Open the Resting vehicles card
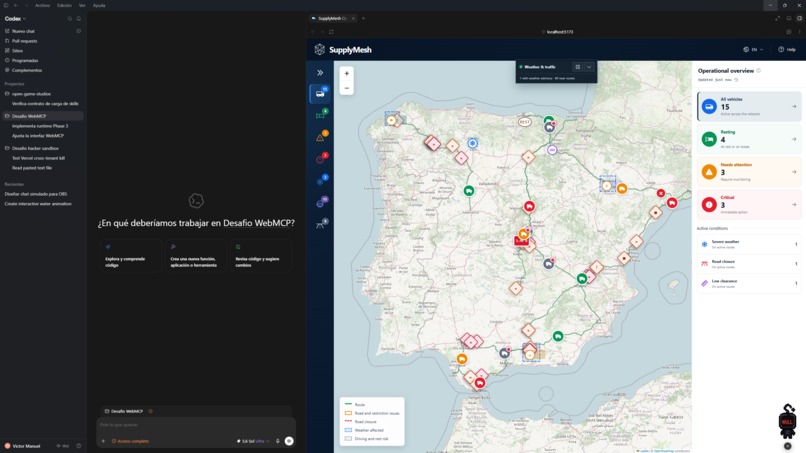The image size is (806, 453). point(749,139)
